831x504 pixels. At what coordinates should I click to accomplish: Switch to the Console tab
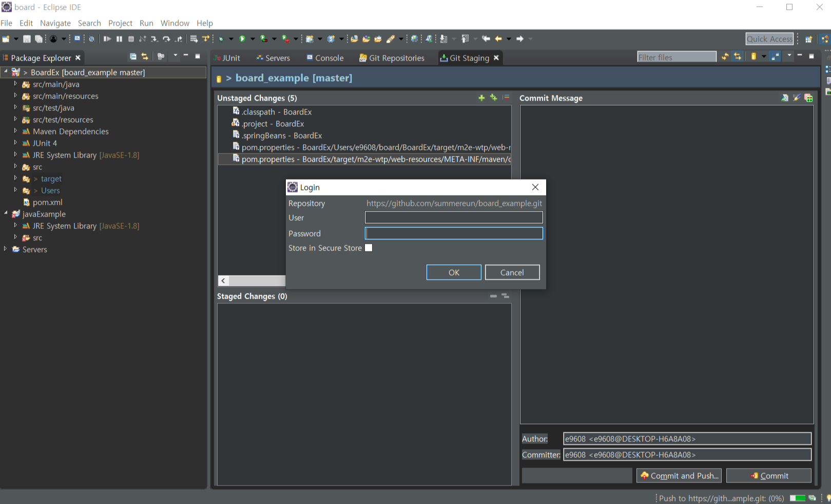point(325,58)
